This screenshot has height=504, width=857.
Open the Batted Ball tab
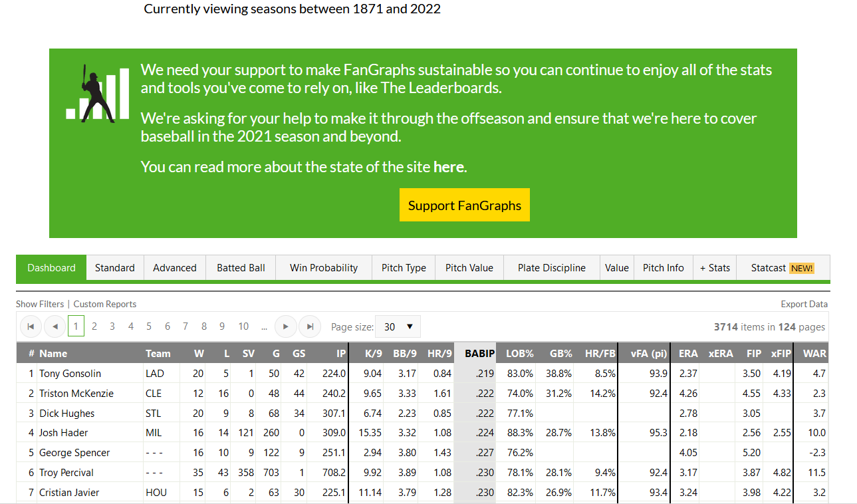[x=241, y=268]
